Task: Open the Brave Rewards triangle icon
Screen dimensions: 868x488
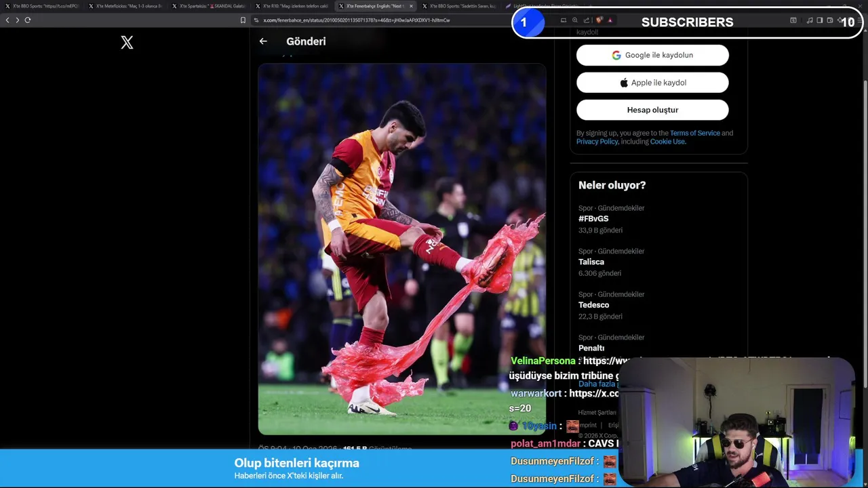Action: pos(610,20)
